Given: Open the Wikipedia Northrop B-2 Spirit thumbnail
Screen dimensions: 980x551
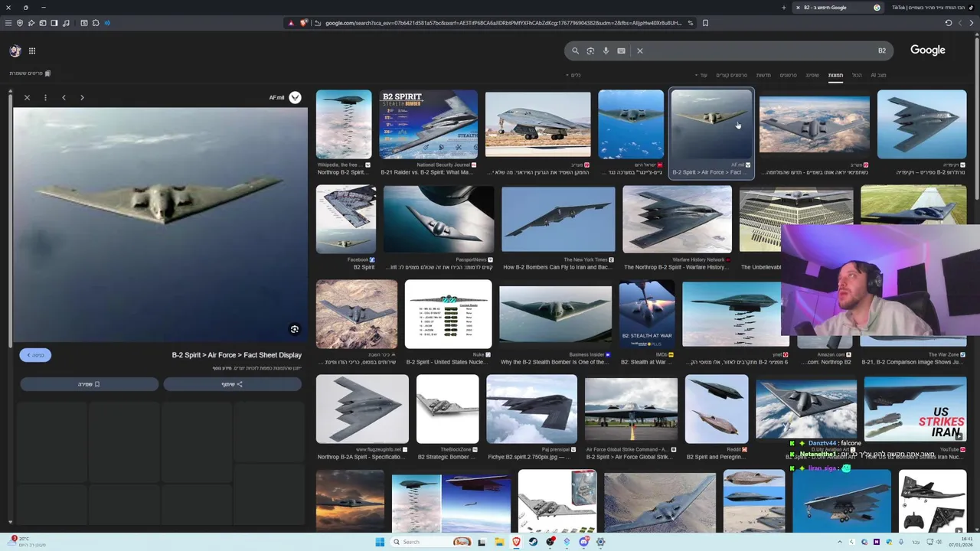Looking at the screenshot, I should tap(344, 125).
